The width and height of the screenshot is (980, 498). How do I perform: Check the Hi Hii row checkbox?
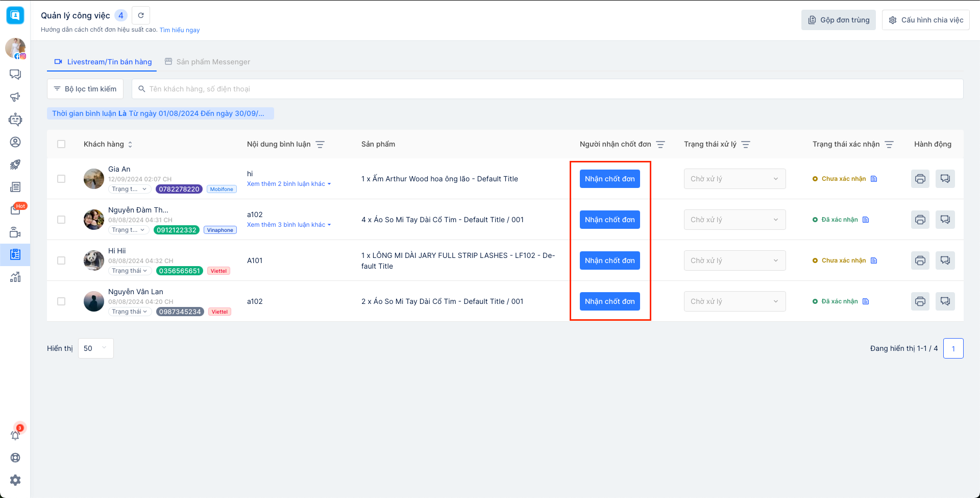[61, 260]
